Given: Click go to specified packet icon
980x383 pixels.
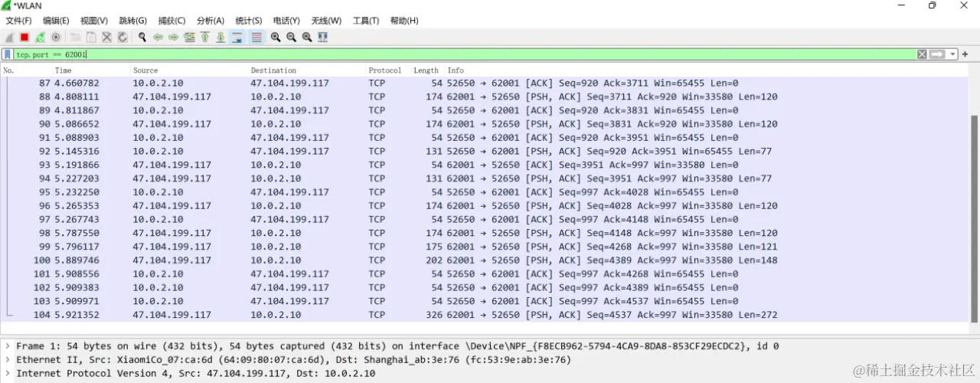Looking at the screenshot, I should click(x=189, y=37).
